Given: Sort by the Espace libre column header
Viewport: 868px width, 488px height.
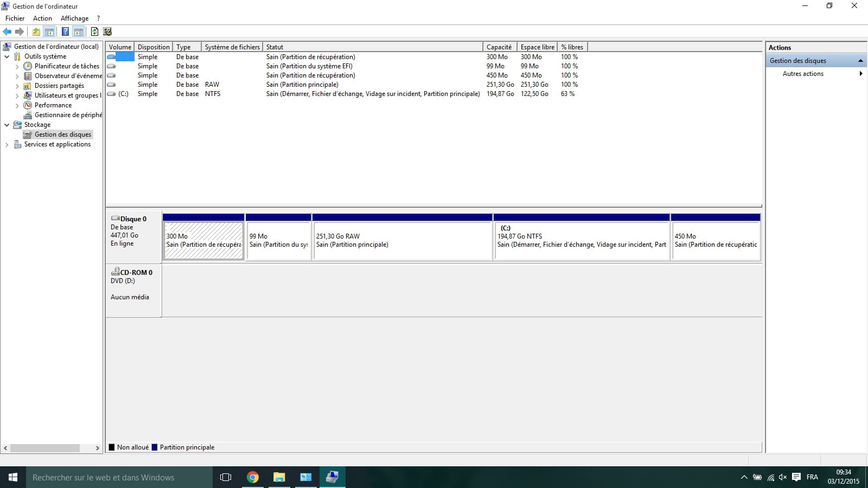Looking at the screenshot, I should [x=537, y=47].
